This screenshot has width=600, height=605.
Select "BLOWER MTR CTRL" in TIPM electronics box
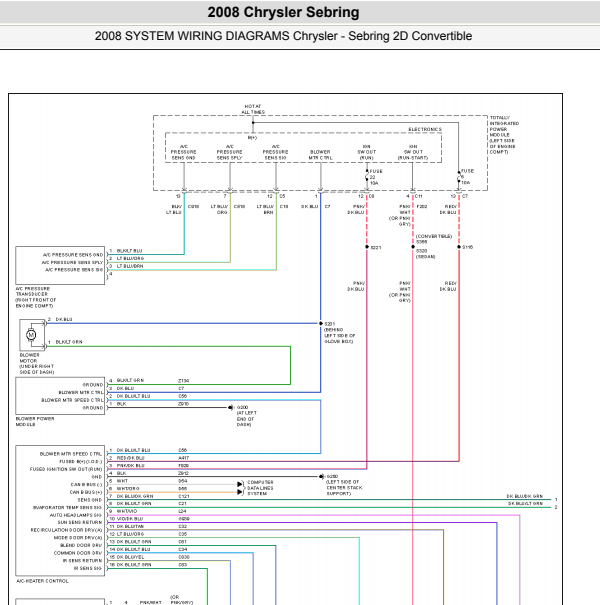[320, 155]
